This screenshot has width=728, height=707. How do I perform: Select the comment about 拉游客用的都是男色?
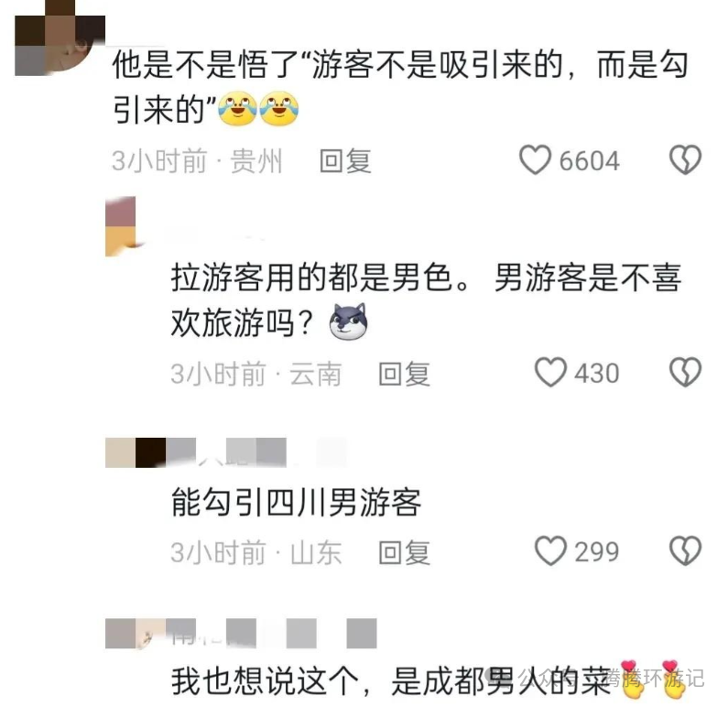click(426, 299)
